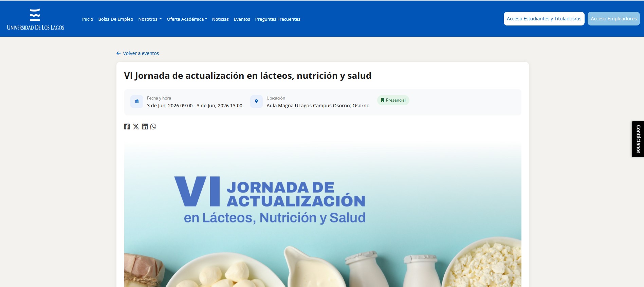
Task: Share event on Facebook icon
Action: [127, 127]
